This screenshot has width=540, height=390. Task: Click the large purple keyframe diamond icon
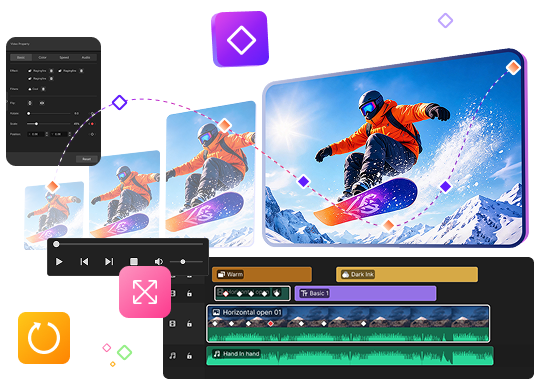(240, 39)
